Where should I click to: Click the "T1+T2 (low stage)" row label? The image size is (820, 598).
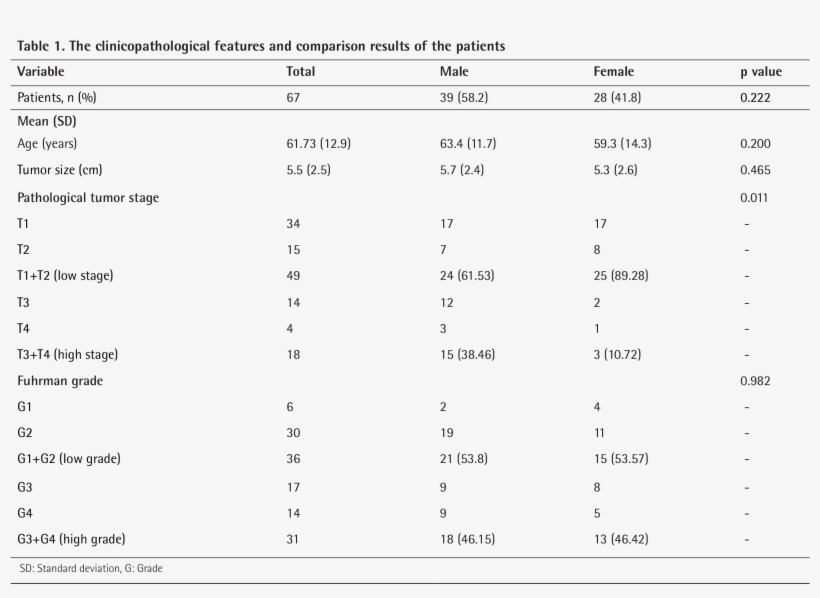(65, 276)
